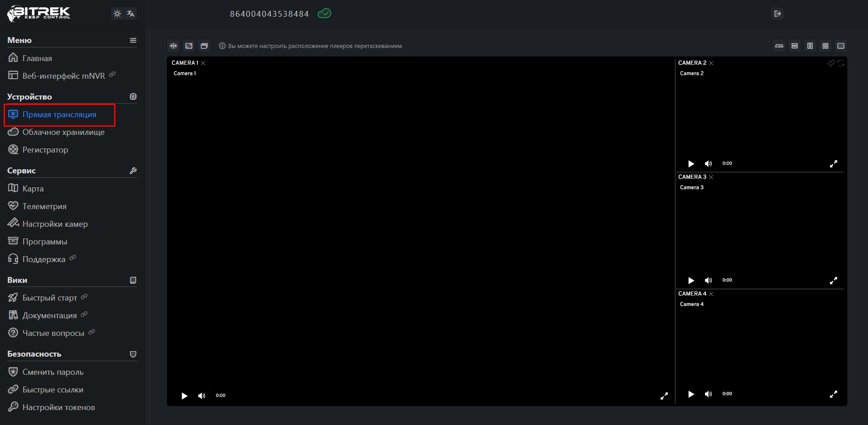868x425 pixels.
Task: Open Программы page
Action: 38,241
